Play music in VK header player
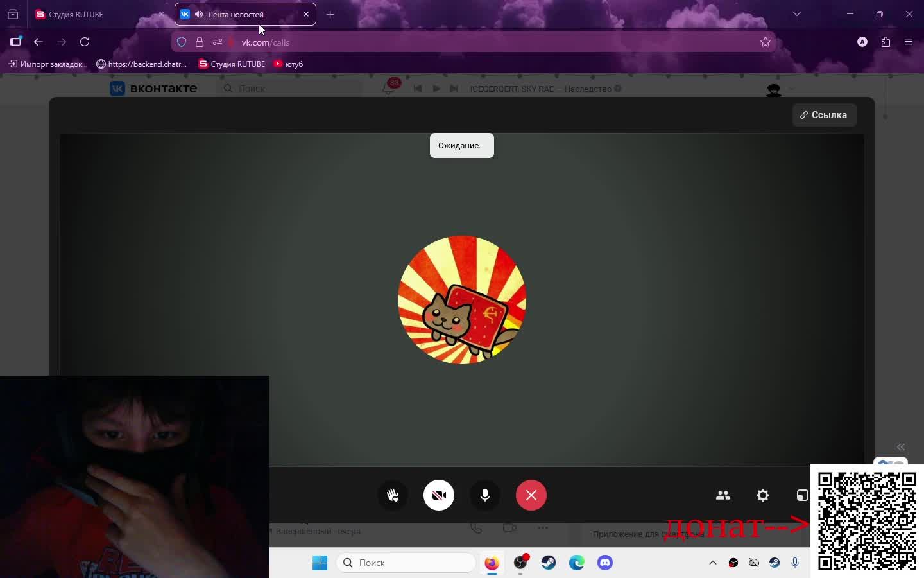The width and height of the screenshot is (924, 578). 436,89
